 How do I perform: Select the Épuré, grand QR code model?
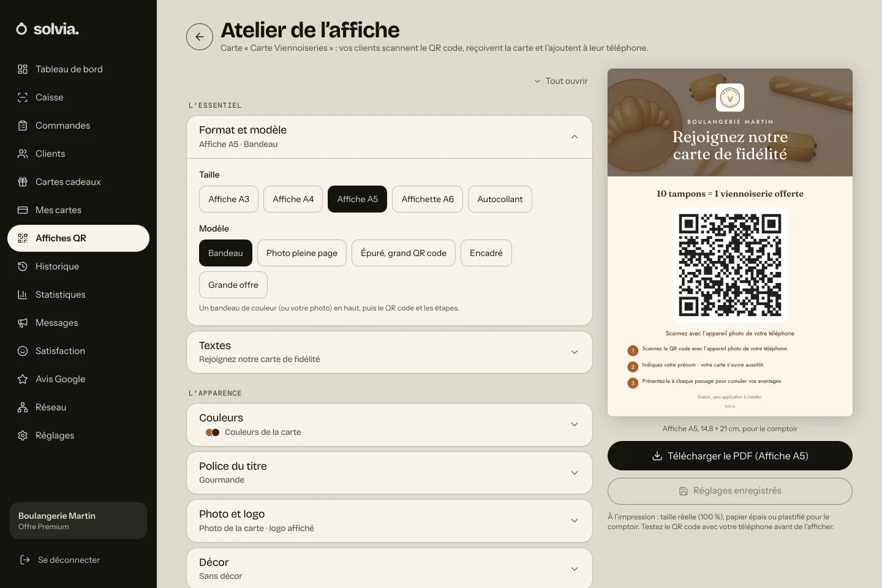click(x=404, y=253)
